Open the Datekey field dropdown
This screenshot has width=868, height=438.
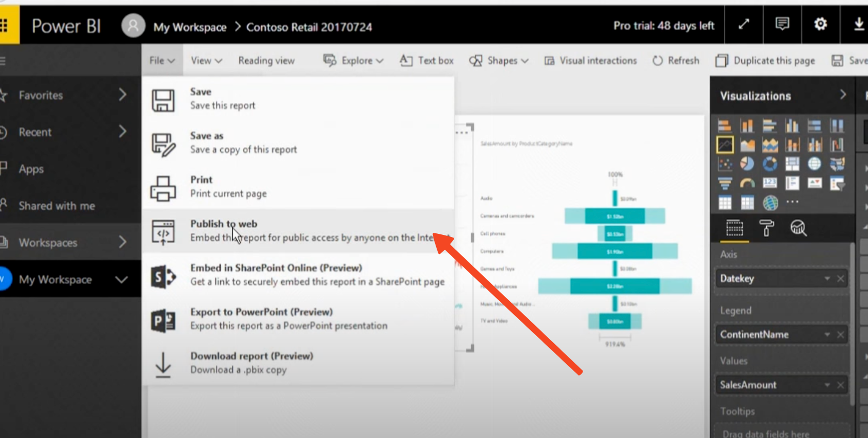click(827, 278)
